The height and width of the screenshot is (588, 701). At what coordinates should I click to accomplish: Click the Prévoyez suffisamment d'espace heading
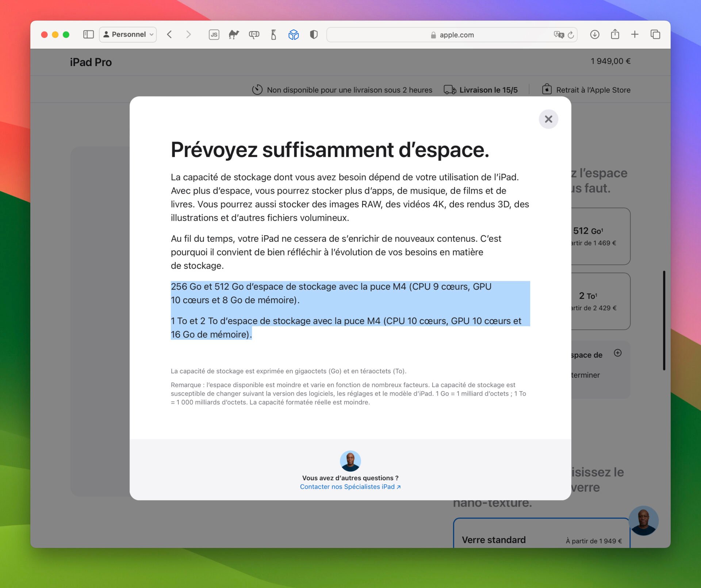click(x=330, y=150)
